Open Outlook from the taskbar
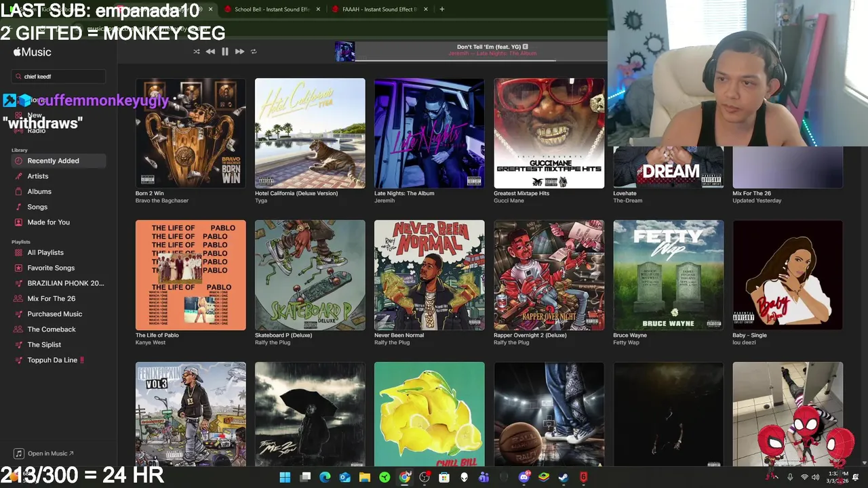Screen dimensions: 868x488 (344, 477)
